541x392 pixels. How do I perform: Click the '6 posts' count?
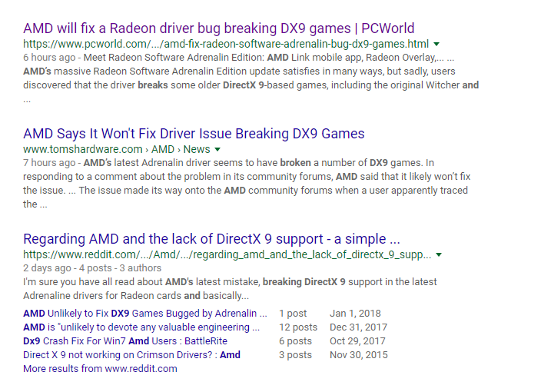295,341
